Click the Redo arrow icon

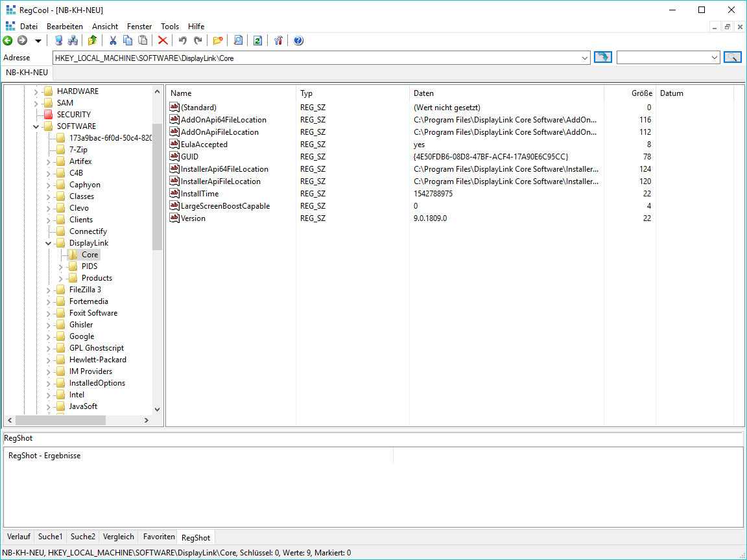[x=198, y=40]
